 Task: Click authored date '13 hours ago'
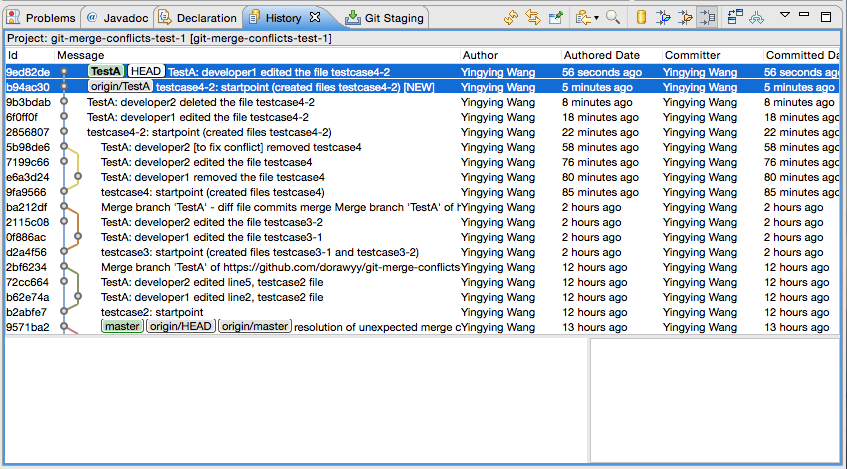[x=594, y=327]
